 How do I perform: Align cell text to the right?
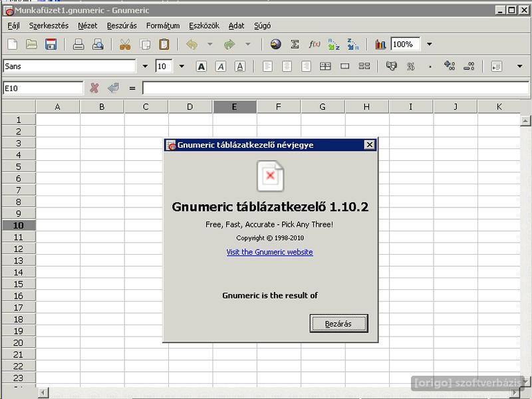pos(306,66)
